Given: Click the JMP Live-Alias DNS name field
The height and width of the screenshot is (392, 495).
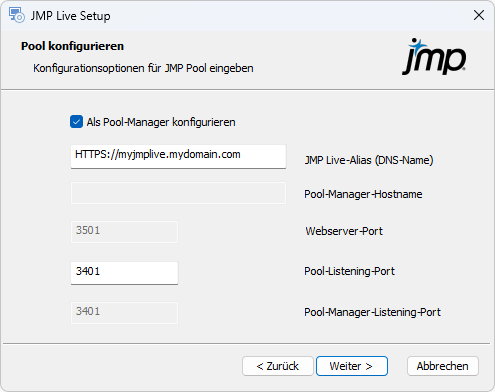Looking at the screenshot, I should pos(178,156).
